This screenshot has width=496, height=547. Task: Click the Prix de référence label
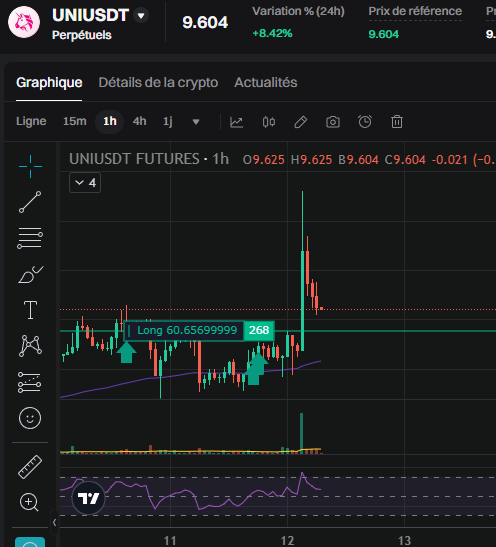pos(415,11)
